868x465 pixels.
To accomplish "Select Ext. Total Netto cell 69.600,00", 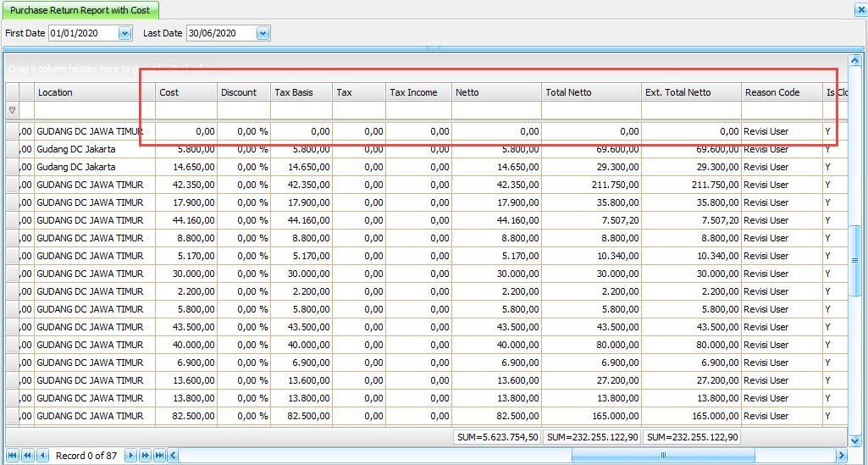I will click(691, 149).
